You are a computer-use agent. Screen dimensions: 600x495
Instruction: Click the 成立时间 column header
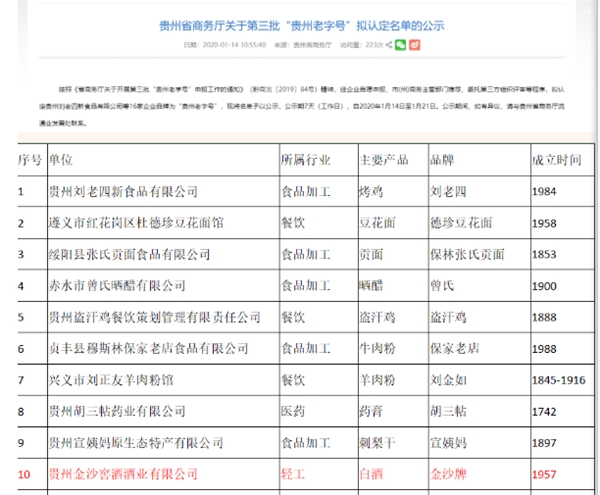coord(562,160)
